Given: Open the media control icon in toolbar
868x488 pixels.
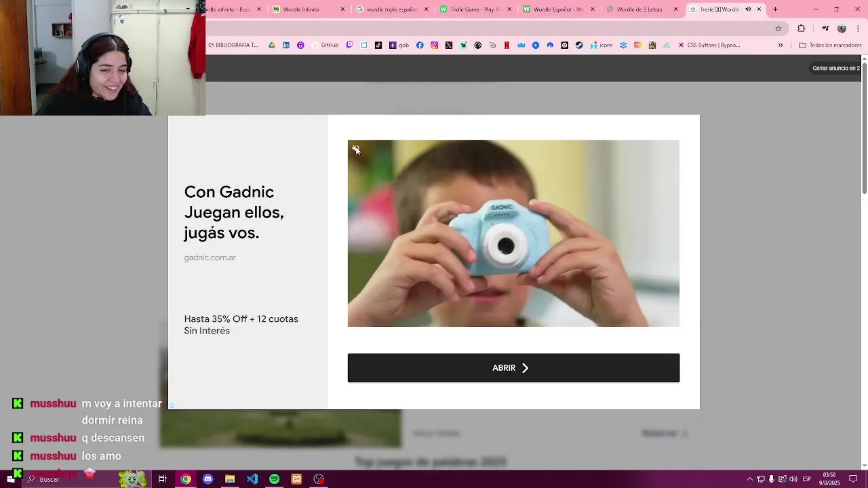Looking at the screenshot, I should point(825,28).
